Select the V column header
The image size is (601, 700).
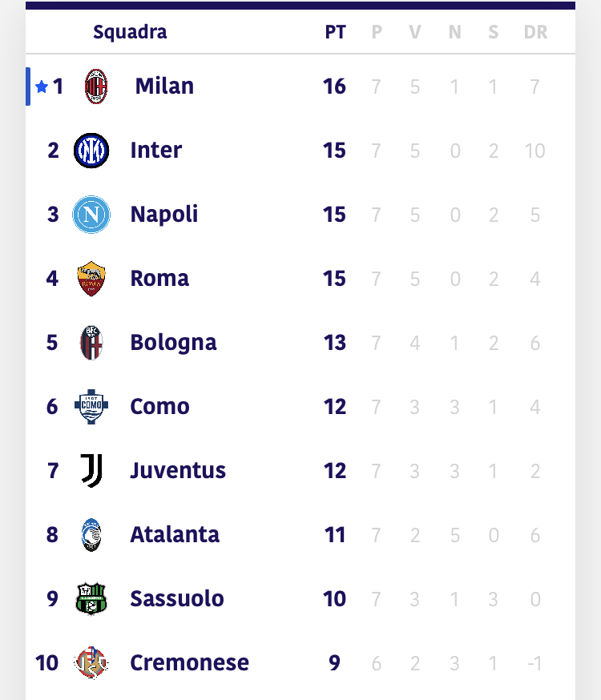point(415,32)
